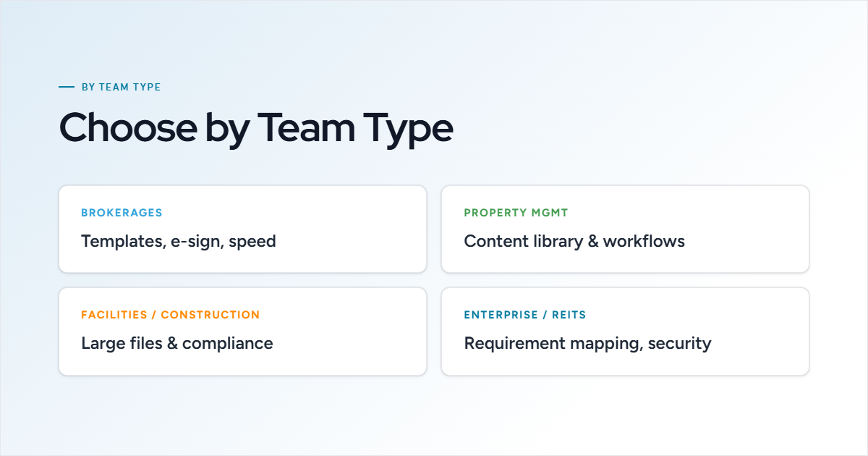Image resolution: width=868 pixels, height=456 pixels.
Task: Click the 'BY TEAM TYPE' eyebrow label
Action: point(121,87)
